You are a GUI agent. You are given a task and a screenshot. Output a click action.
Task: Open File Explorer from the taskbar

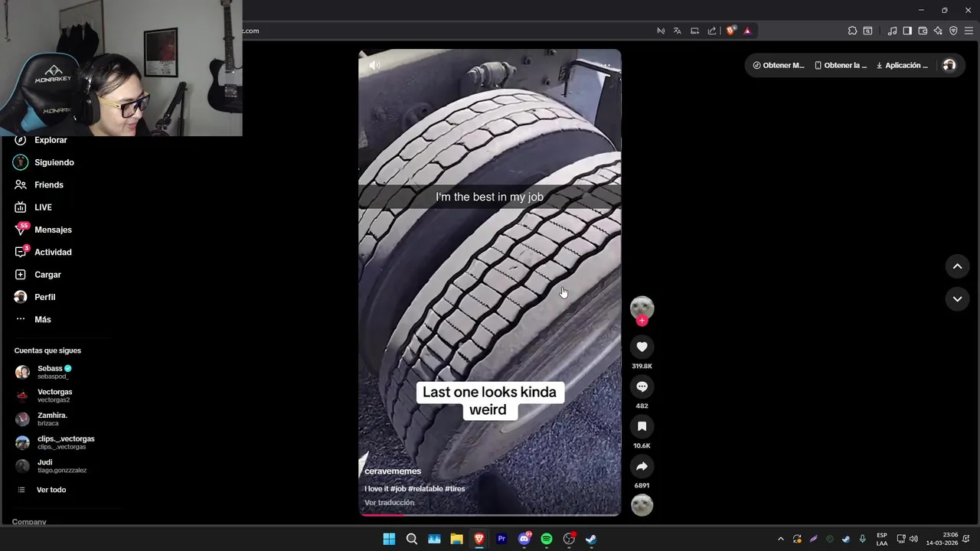point(456,539)
